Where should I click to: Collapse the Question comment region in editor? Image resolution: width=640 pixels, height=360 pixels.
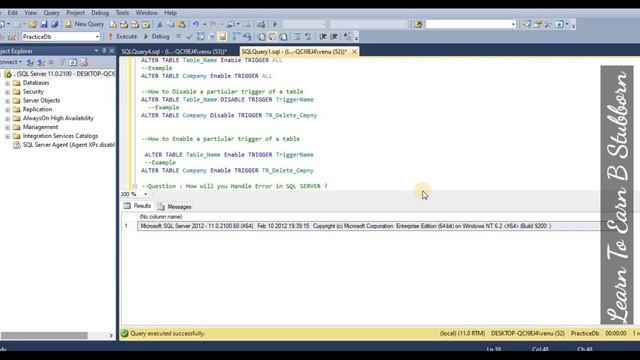tap(134, 187)
